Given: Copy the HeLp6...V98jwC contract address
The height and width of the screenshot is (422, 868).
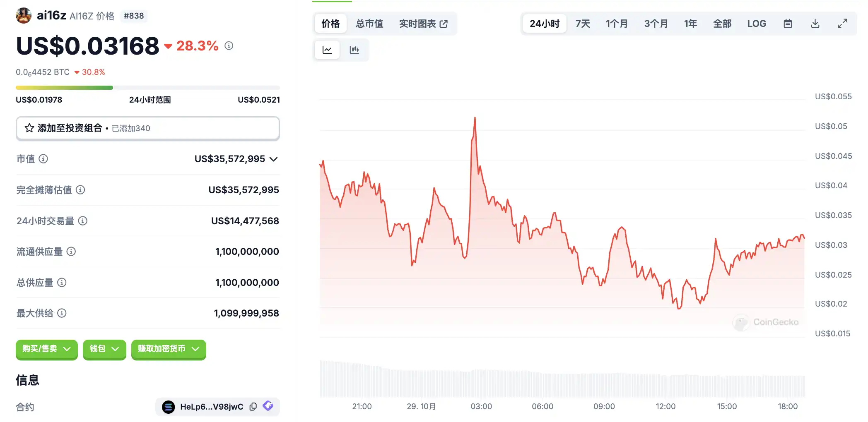Looking at the screenshot, I should [x=253, y=407].
